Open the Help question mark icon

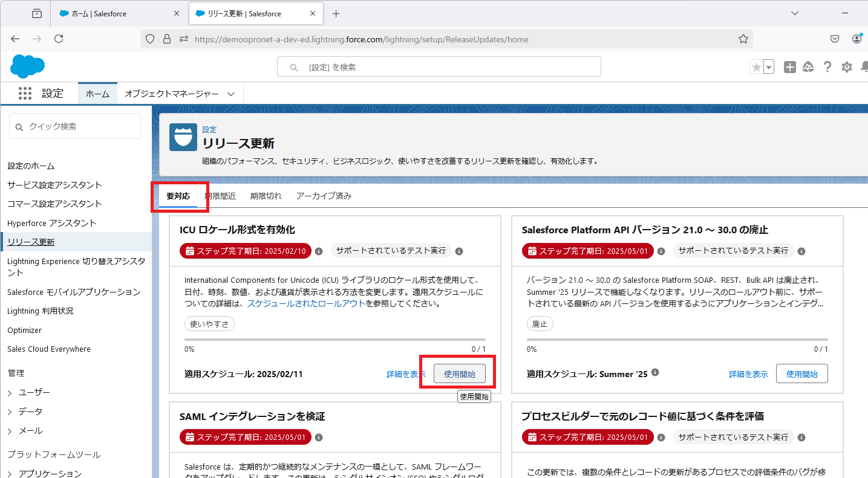(827, 67)
